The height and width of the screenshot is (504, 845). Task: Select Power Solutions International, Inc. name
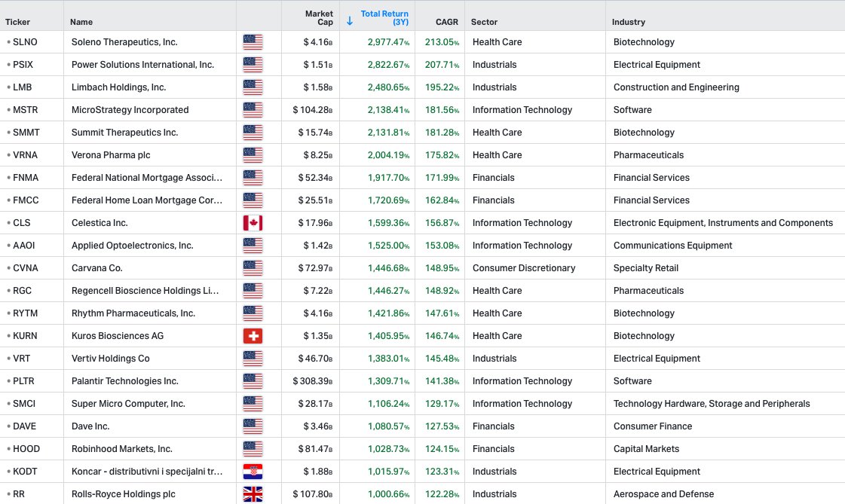[142, 65]
